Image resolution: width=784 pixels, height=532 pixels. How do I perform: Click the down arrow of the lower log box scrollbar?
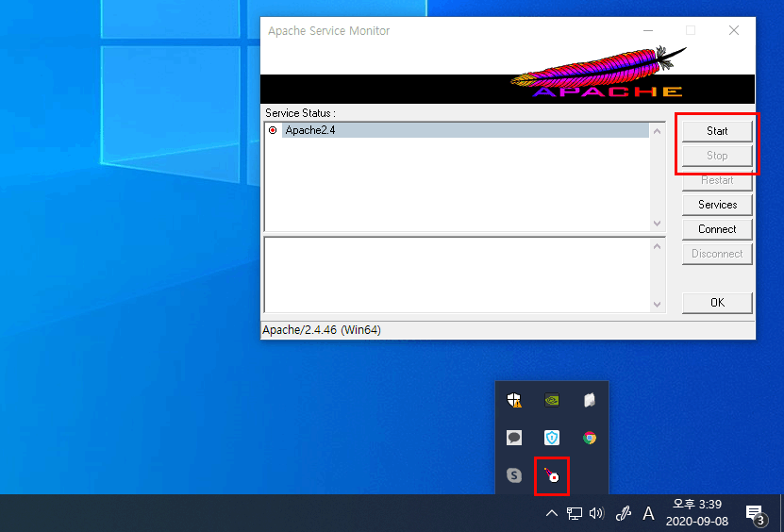[x=657, y=305]
